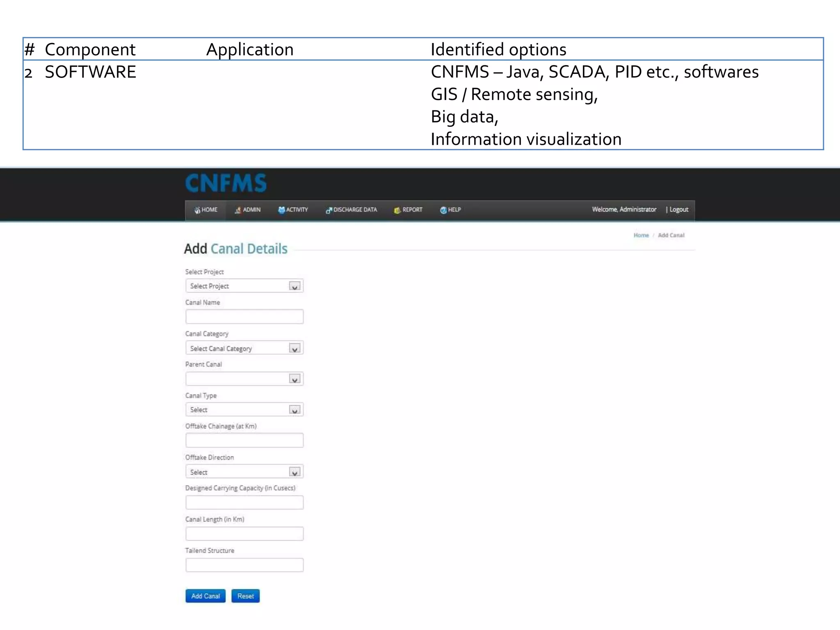Open the Canal Type dropdown

tap(244, 410)
